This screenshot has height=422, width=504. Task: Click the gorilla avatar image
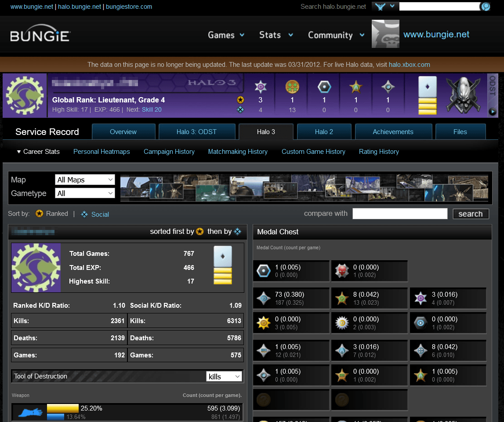click(385, 34)
